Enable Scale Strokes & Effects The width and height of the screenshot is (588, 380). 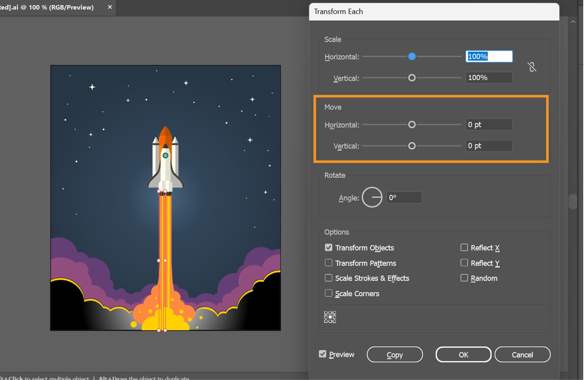(x=329, y=278)
